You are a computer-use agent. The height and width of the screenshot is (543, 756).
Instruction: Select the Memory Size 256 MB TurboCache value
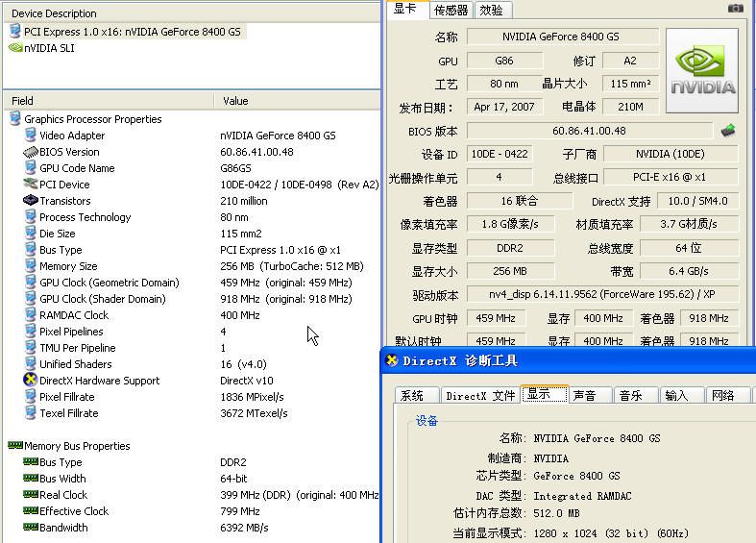[x=292, y=266]
